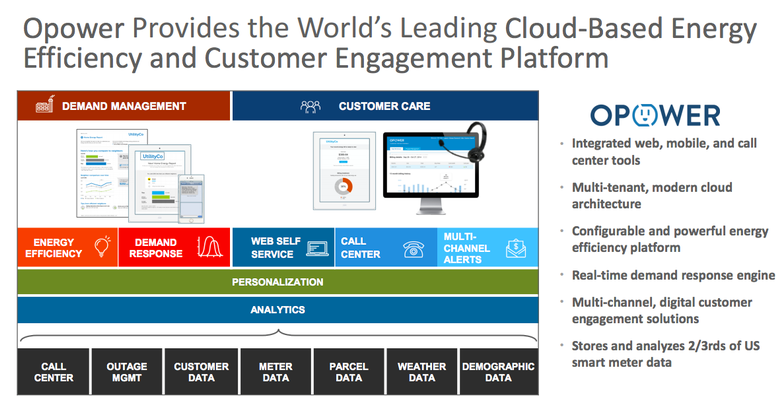Viewport: 776px width, 407px height.
Task: Click 'Real-time demand response engine' bullet
Action: tap(673, 275)
